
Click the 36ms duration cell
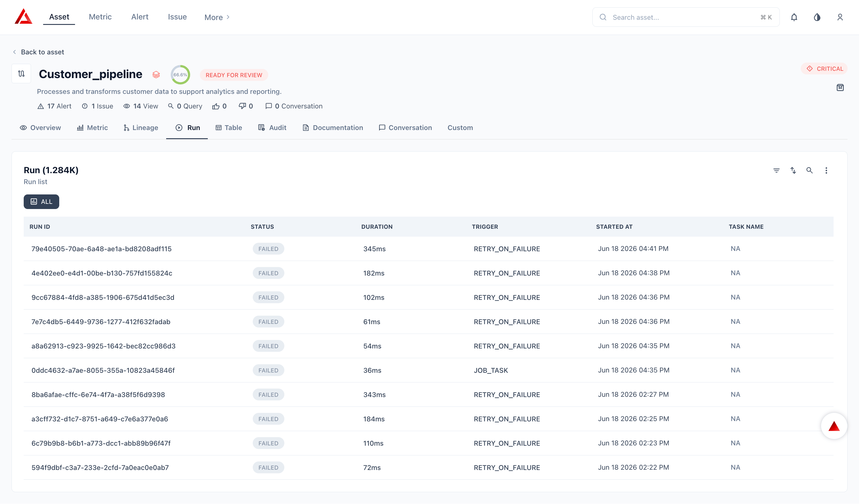tap(372, 371)
